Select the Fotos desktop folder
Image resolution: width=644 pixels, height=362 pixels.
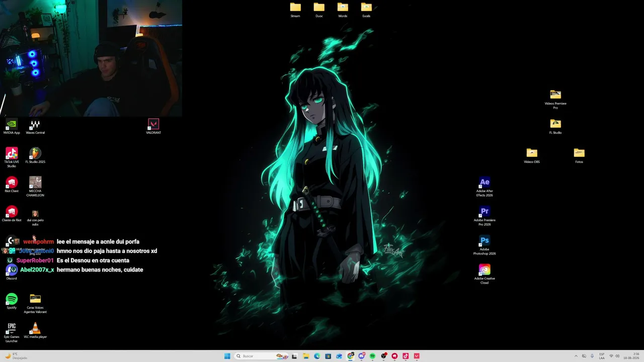pos(579,155)
